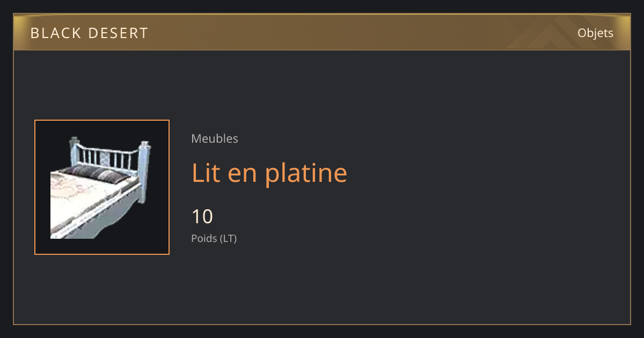Click the weight value 10
The image size is (644, 338).
coord(202,217)
